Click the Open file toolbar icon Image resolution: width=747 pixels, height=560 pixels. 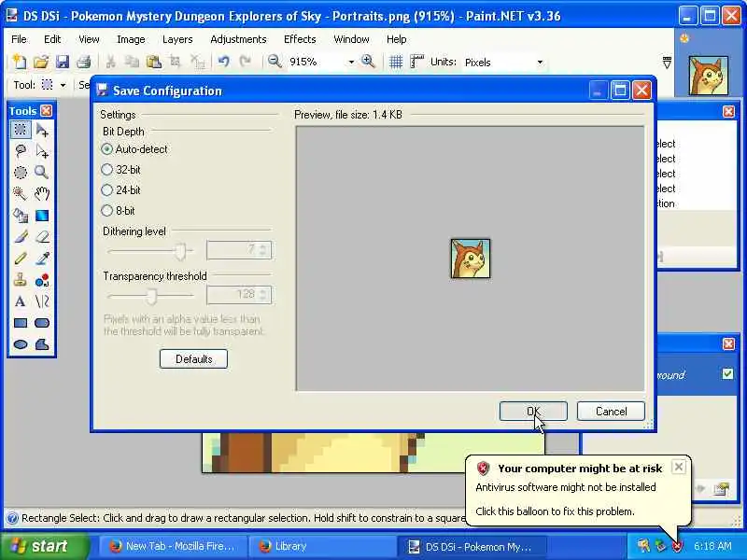click(x=41, y=62)
